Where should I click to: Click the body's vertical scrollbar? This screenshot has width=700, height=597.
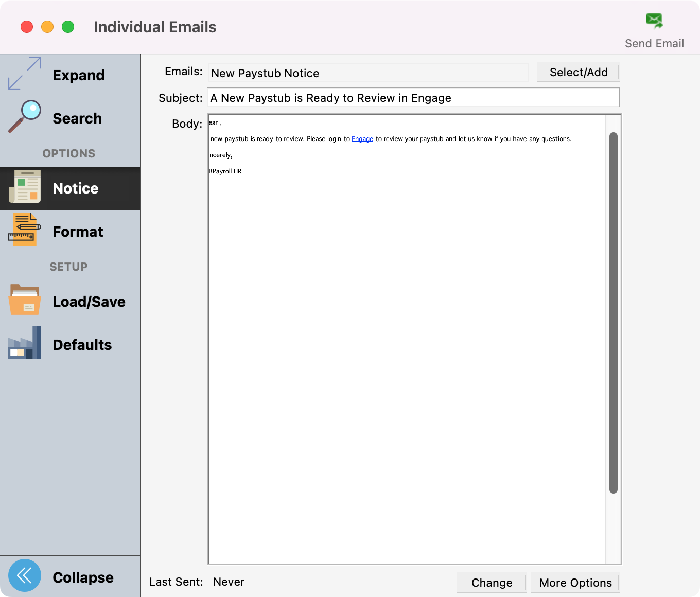pos(613,313)
